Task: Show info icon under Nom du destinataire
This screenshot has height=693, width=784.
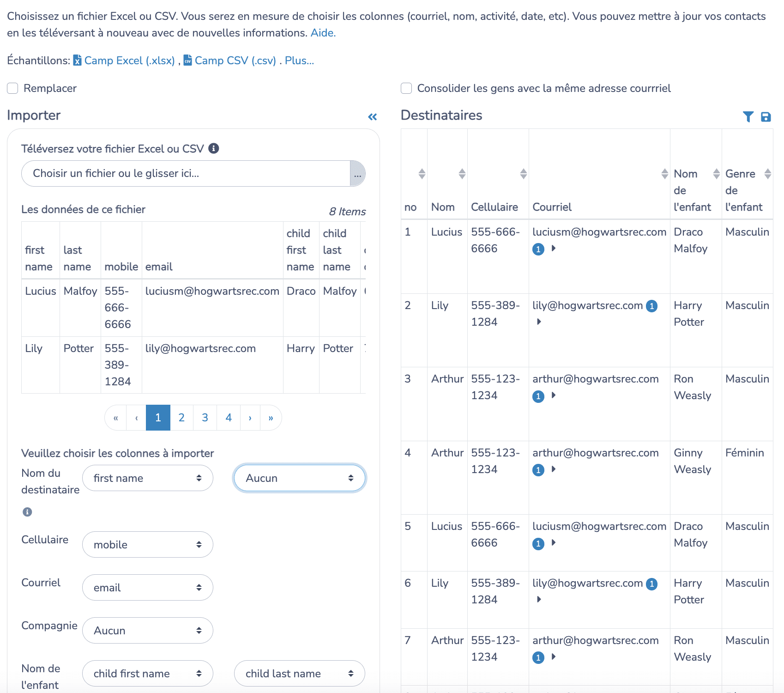Action: point(27,512)
